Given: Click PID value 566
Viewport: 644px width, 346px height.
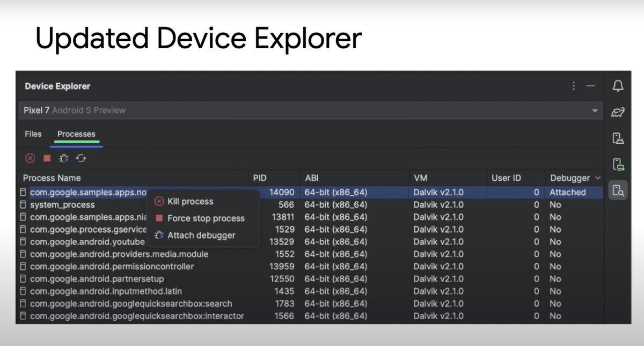Looking at the screenshot, I should 286,204.
